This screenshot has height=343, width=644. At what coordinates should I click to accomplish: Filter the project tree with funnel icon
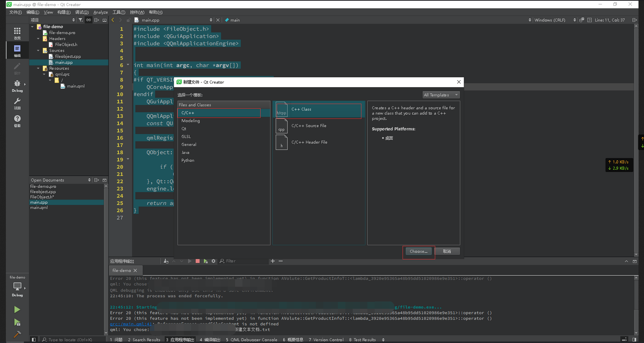coord(81,20)
